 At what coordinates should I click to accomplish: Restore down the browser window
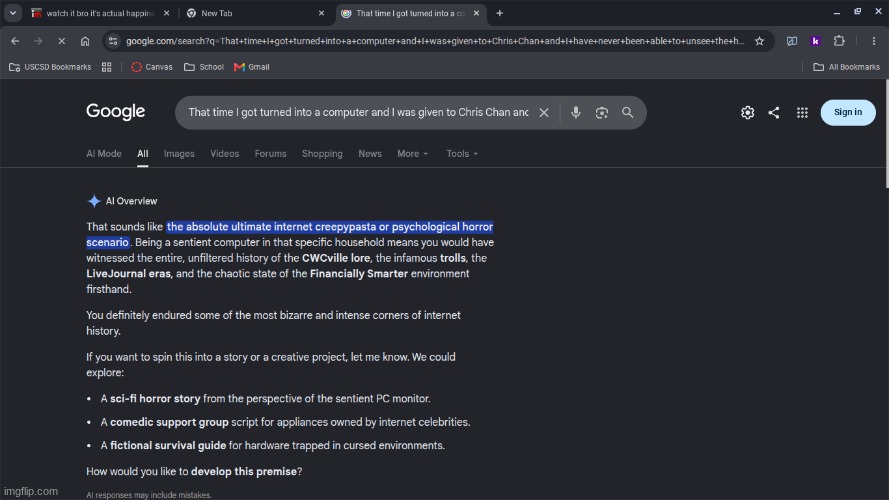click(857, 12)
